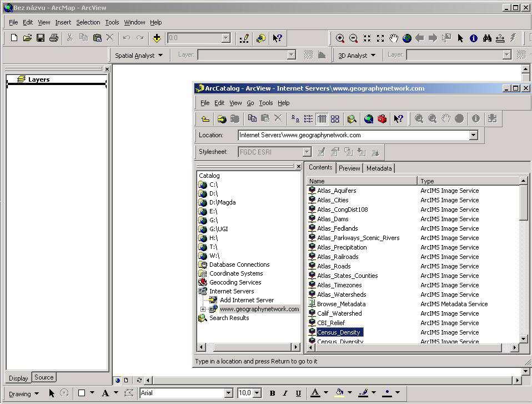Select Database Connections in Catalog tree
The width and height of the screenshot is (532, 404).
pyautogui.click(x=239, y=265)
